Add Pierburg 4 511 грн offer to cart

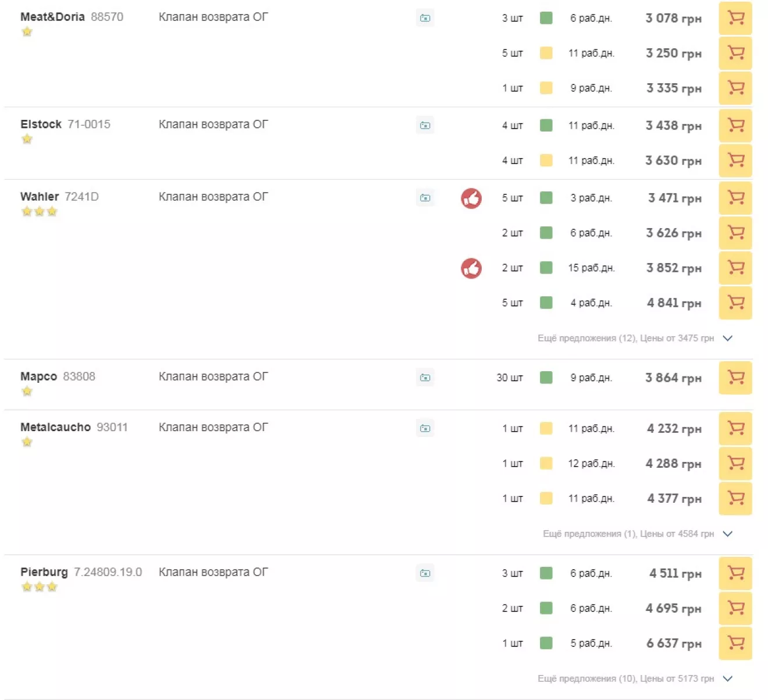click(735, 573)
